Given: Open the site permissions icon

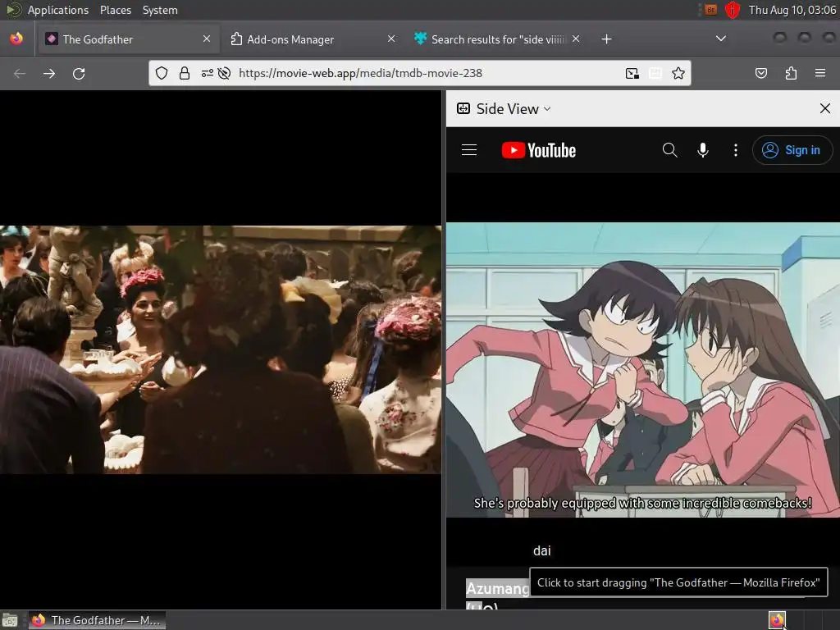Looking at the screenshot, I should tap(208, 73).
